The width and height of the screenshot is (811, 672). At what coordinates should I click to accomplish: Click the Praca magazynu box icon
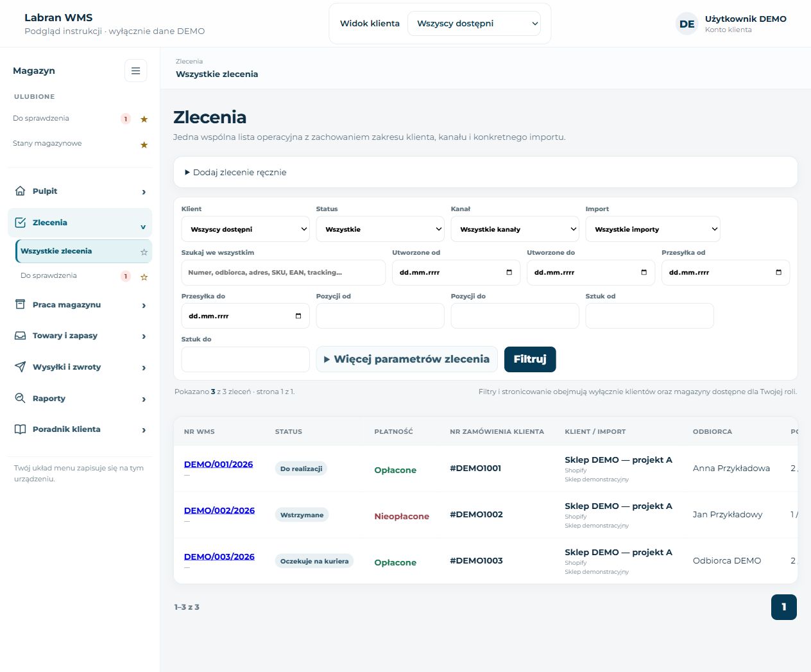(21, 304)
